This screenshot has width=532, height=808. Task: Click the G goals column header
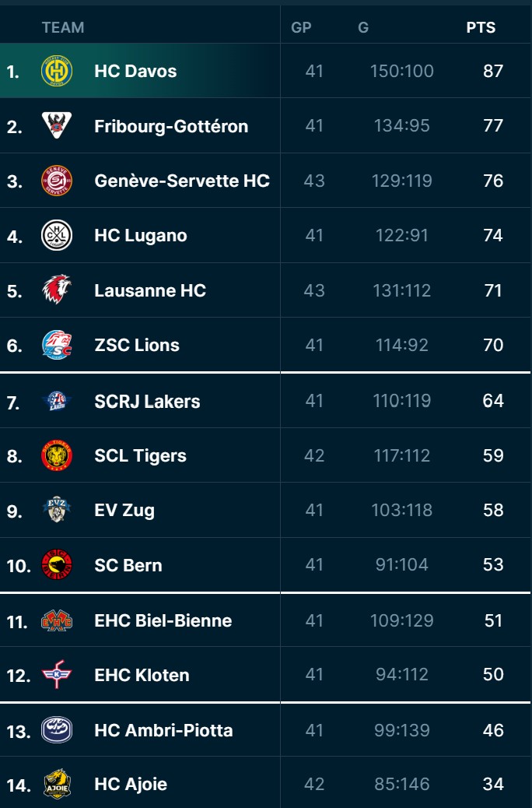[363, 28]
